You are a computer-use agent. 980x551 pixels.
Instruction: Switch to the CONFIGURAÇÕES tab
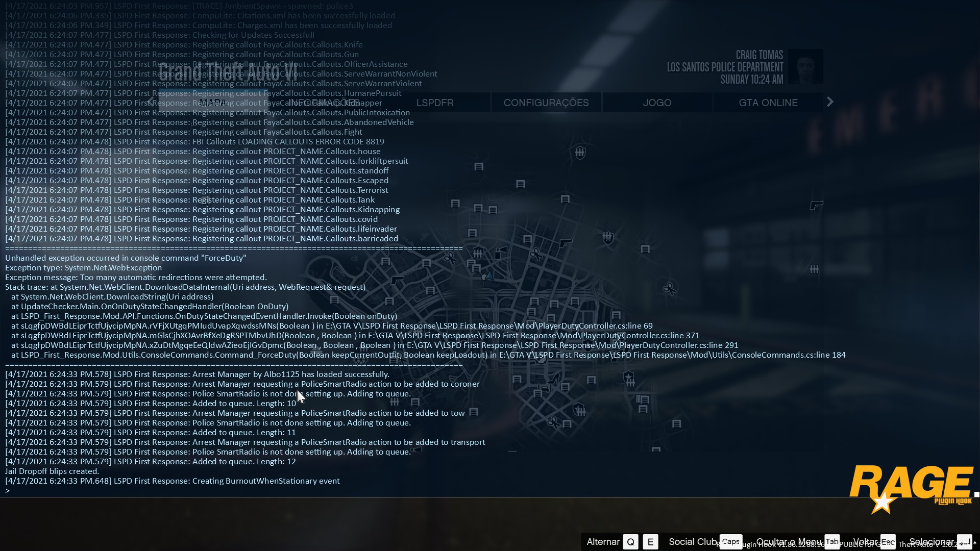(x=546, y=103)
